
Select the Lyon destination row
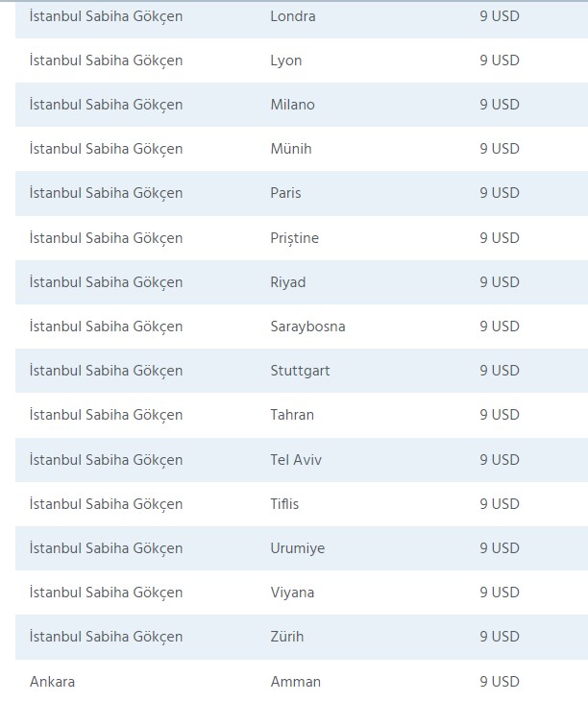click(286, 61)
